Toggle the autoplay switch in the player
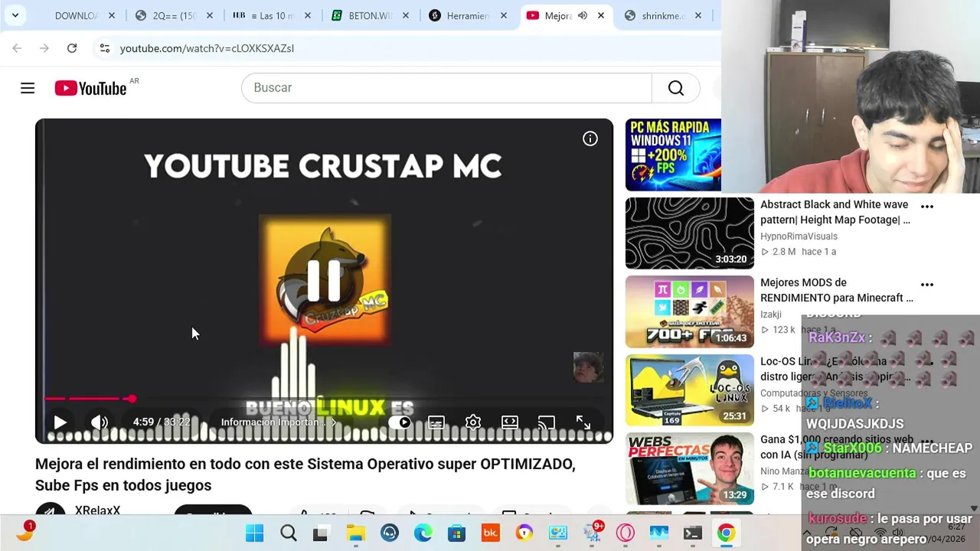This screenshot has width=980, height=551. click(400, 422)
